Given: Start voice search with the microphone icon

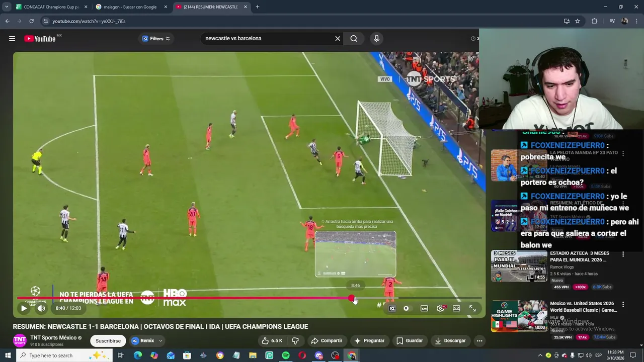Looking at the screenshot, I should [376, 38].
